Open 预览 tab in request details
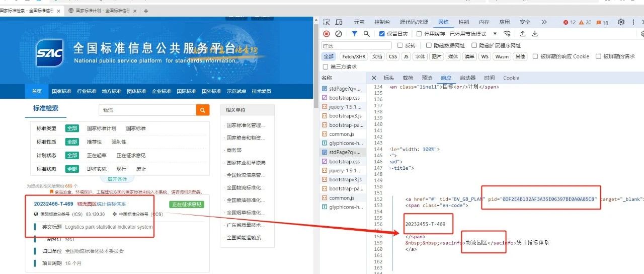 [427, 78]
